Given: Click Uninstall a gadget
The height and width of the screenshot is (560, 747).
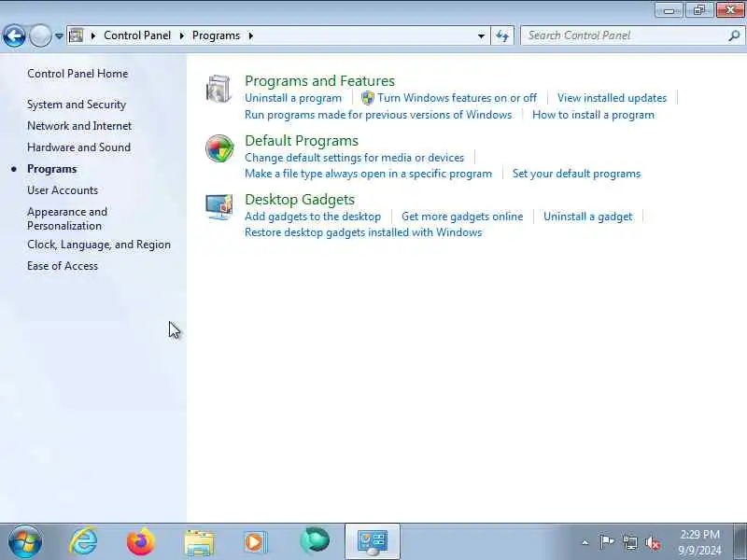Looking at the screenshot, I should pos(588,217).
